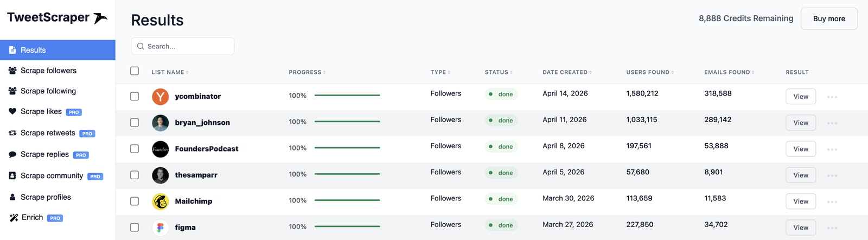This screenshot has width=868, height=240.
Task: Click the TweetScraper bird logo
Action: tap(100, 18)
